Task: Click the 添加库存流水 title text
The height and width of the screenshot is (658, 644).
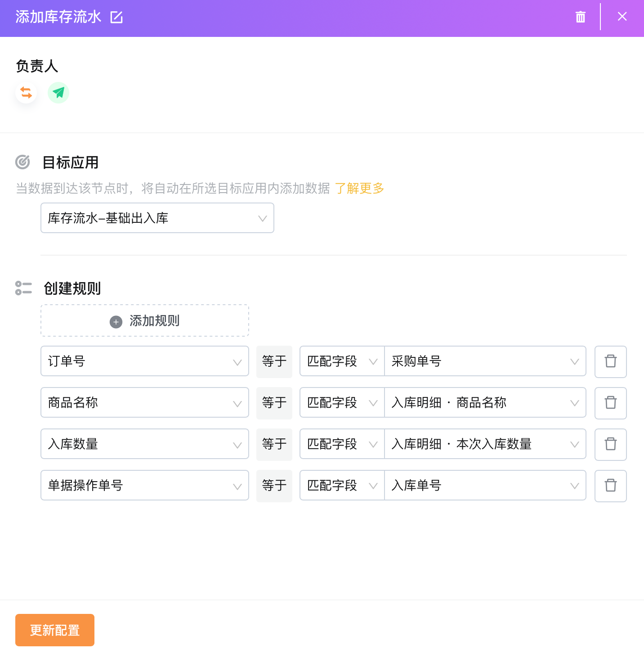Action: click(x=58, y=17)
